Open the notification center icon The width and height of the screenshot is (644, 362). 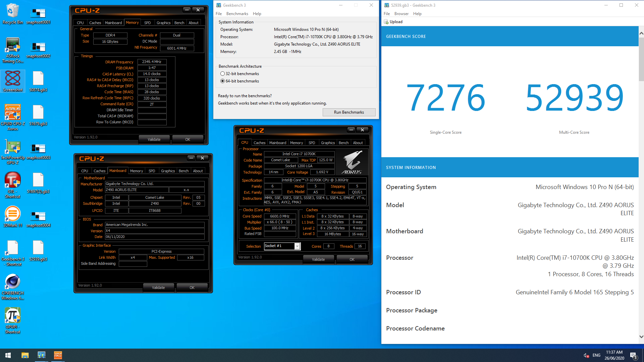point(633,355)
